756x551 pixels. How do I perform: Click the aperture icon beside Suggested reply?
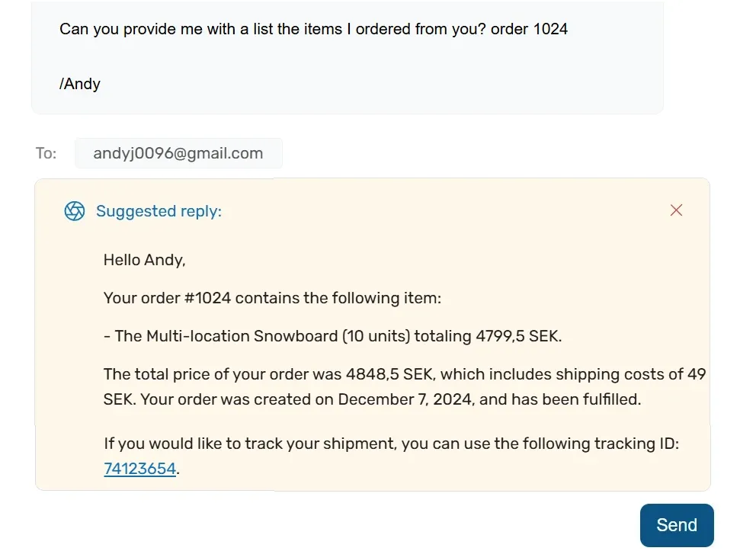[x=75, y=211]
